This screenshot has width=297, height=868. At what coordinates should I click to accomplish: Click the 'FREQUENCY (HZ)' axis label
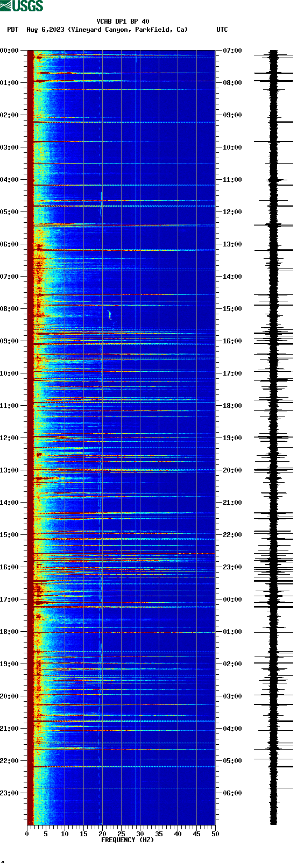[x=128, y=839]
